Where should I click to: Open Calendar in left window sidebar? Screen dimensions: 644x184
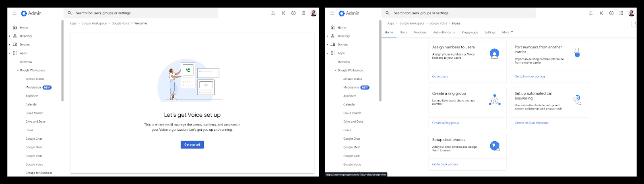click(31, 105)
